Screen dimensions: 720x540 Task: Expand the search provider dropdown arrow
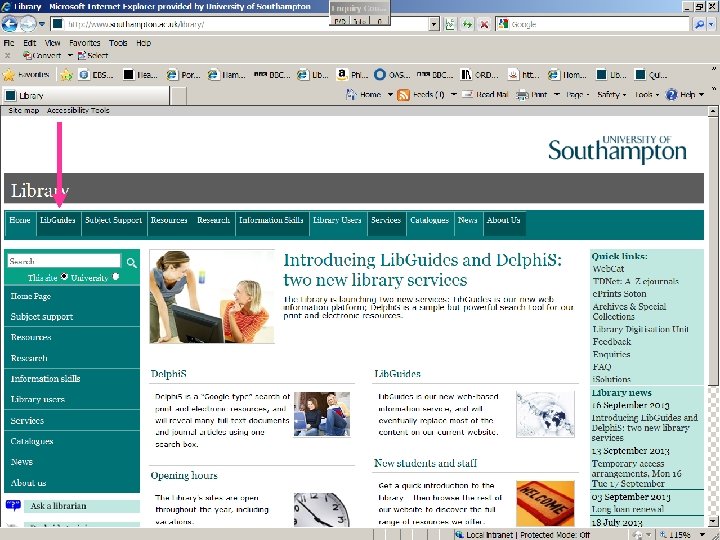[x=712, y=24]
